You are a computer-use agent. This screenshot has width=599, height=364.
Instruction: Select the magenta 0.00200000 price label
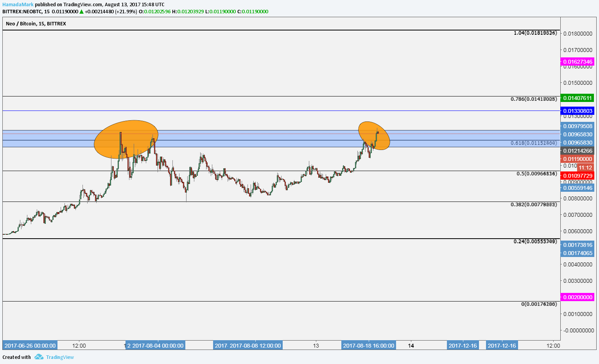point(577,297)
